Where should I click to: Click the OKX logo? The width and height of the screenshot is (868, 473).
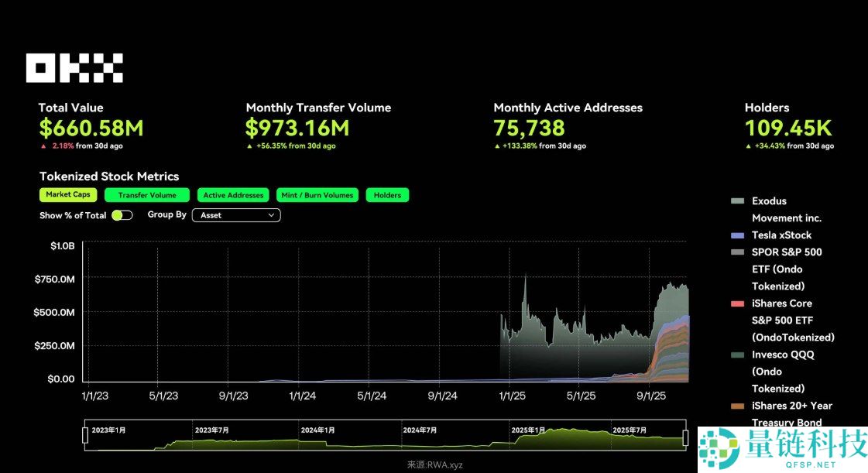(74, 68)
